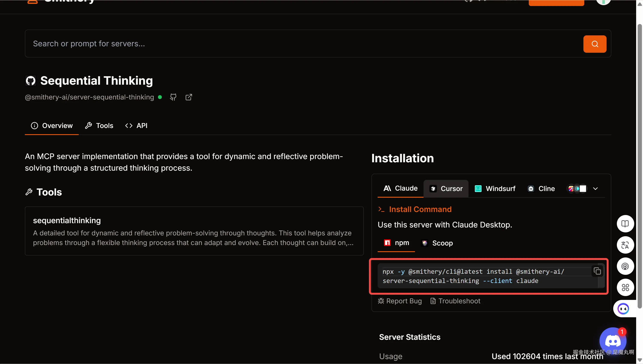The height and width of the screenshot is (364, 643).
Task: Switch to the Tools tab
Action: pos(99,125)
